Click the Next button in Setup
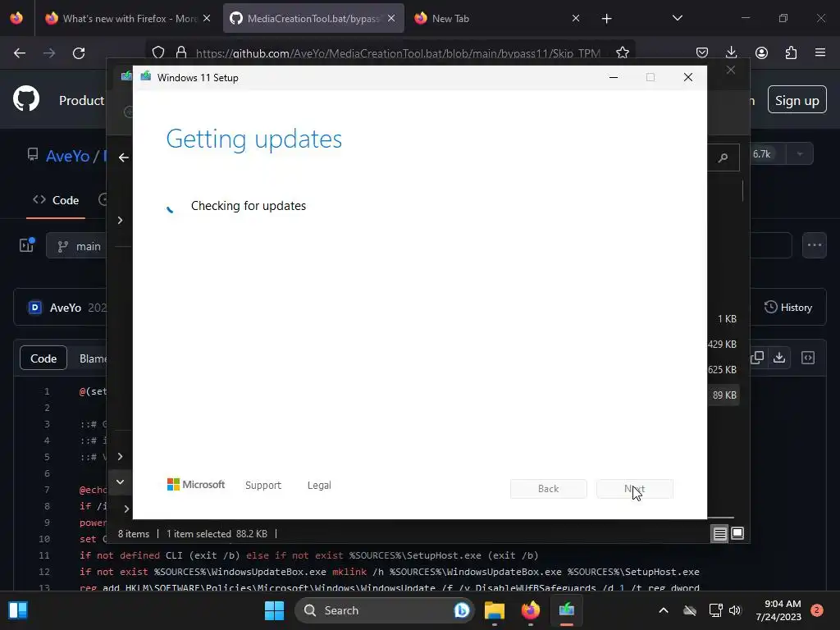The image size is (840, 630). [x=635, y=489]
